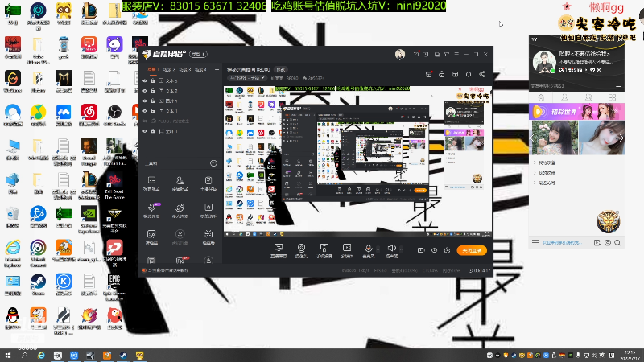Click the speaker volume icon in streaming toolbar

(x=391, y=249)
